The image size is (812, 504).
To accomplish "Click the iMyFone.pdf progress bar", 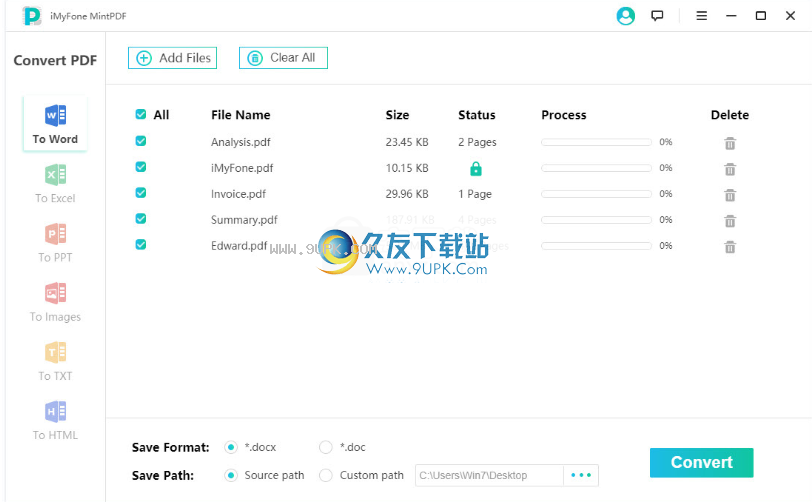I will tap(597, 168).
